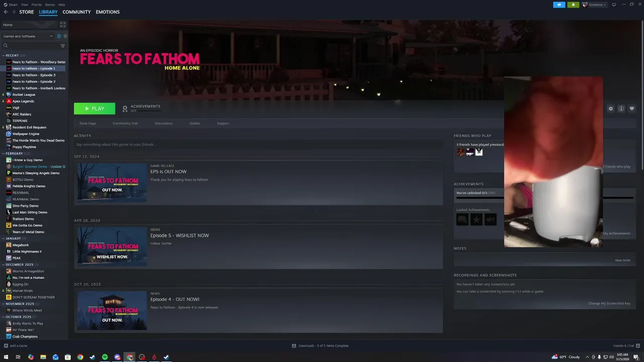Screen dimensions: 644x362
Task: Select Apex Legends in library list
Action: tap(23, 101)
